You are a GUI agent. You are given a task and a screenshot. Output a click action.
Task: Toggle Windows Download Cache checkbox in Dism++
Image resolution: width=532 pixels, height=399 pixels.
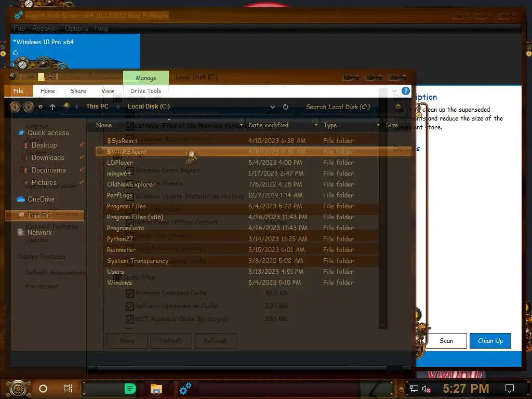(x=129, y=293)
